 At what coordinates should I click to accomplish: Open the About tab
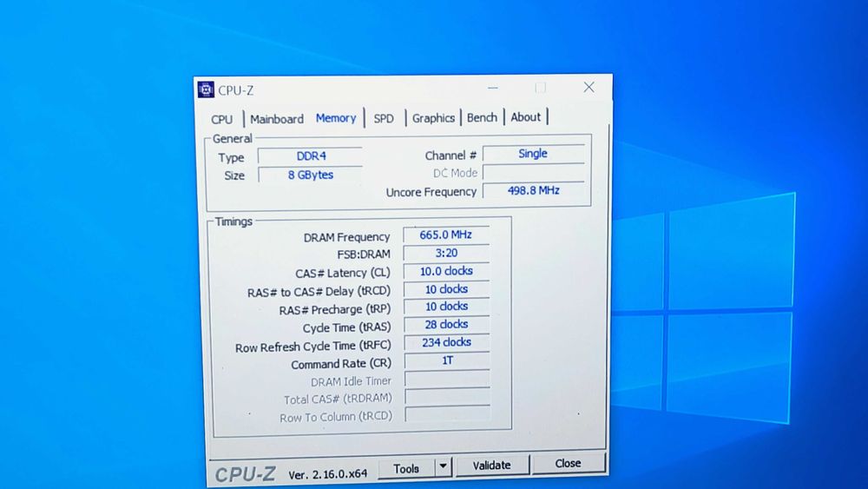(525, 117)
